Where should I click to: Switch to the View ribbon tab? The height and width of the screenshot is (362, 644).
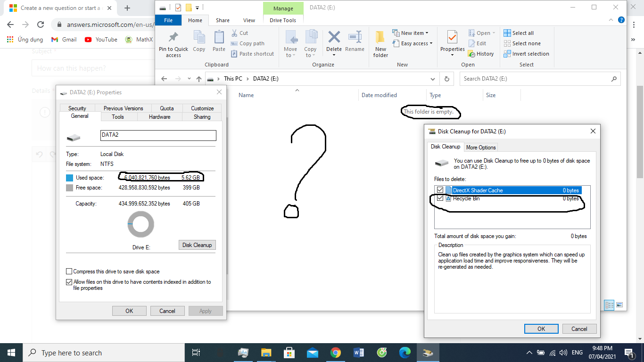[x=249, y=20]
